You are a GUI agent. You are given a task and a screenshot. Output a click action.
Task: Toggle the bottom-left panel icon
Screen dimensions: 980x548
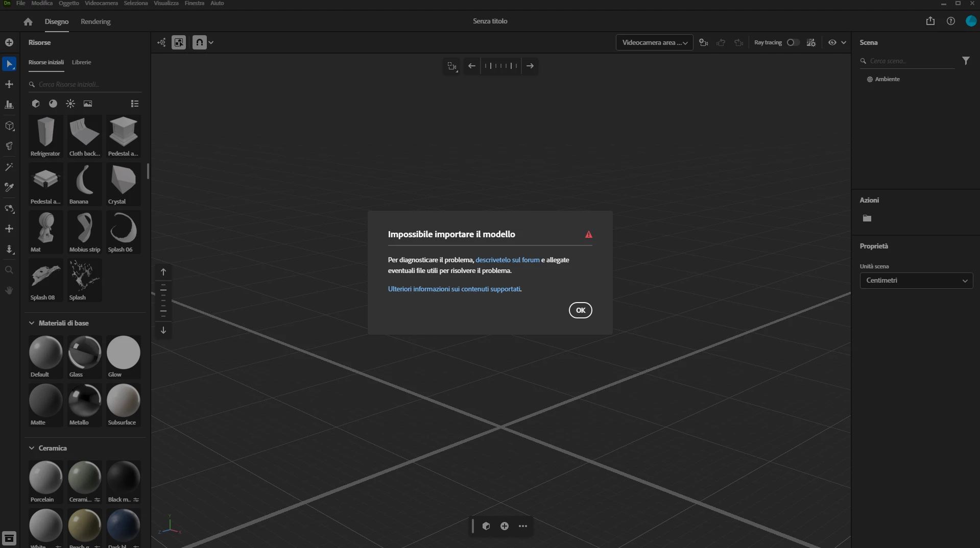pyautogui.click(x=9, y=538)
